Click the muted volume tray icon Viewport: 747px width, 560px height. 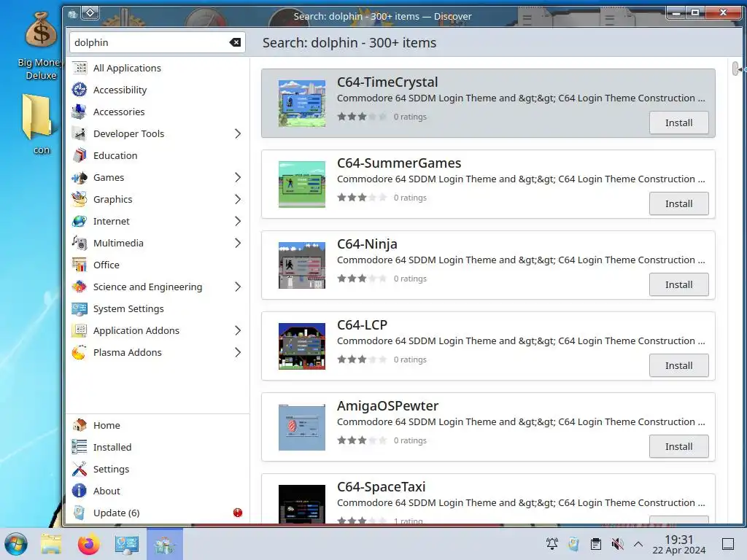[x=617, y=544]
